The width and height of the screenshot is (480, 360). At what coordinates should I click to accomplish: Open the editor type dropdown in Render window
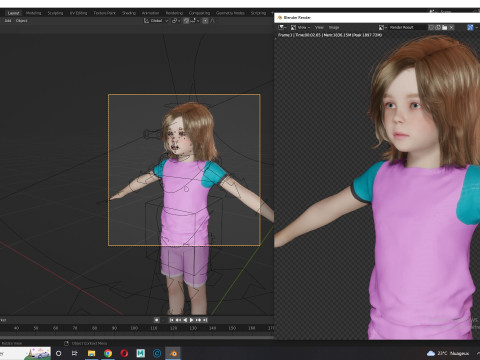(x=283, y=27)
